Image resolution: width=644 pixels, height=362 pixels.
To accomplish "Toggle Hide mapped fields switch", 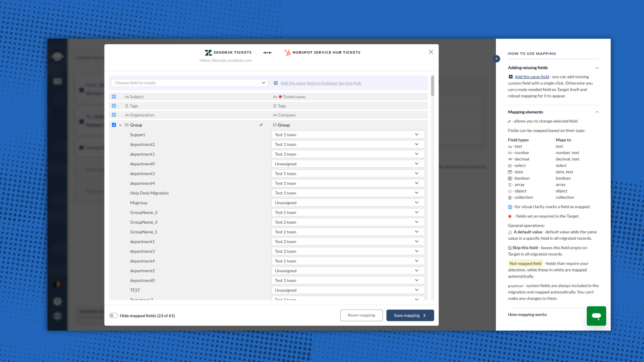I will [x=114, y=316].
